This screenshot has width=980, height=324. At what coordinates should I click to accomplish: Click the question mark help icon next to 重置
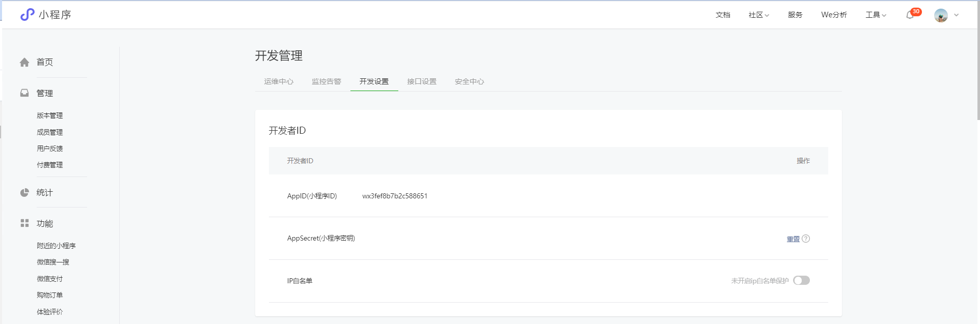coord(806,239)
